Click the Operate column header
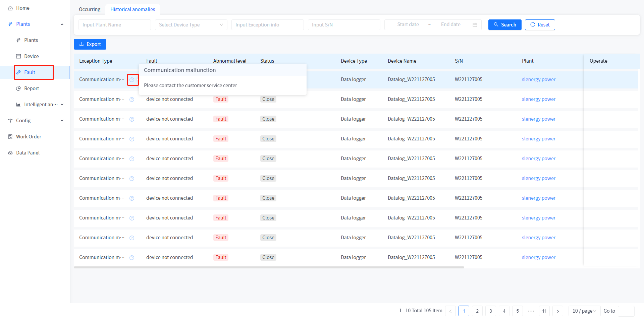Image resolution: width=644 pixels, height=319 pixels. pos(598,61)
